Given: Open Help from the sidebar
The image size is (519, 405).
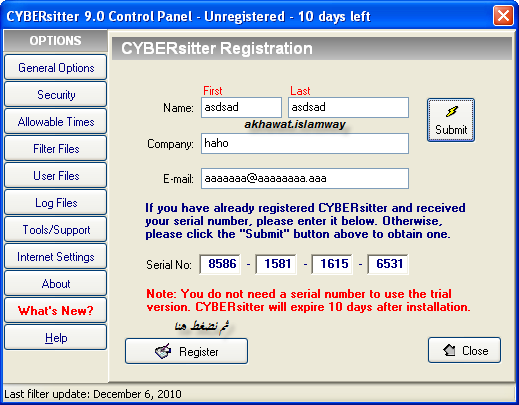Looking at the screenshot, I should 56,337.
